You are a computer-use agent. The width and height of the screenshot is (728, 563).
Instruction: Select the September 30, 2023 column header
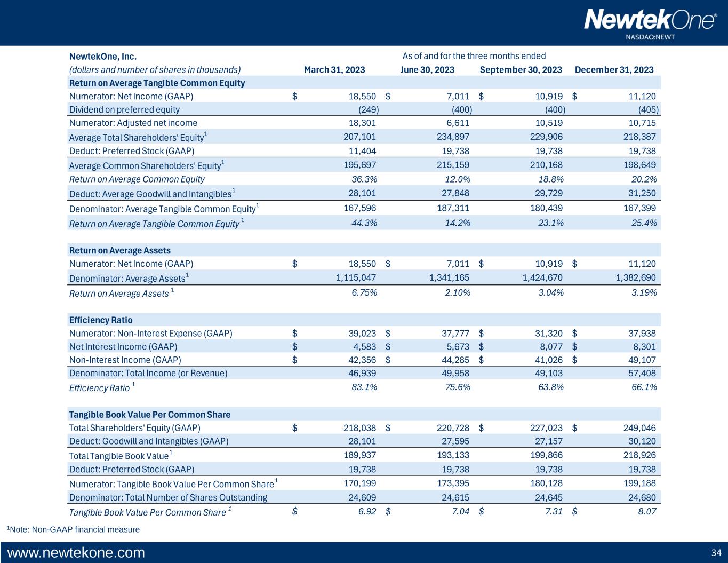[x=521, y=70]
